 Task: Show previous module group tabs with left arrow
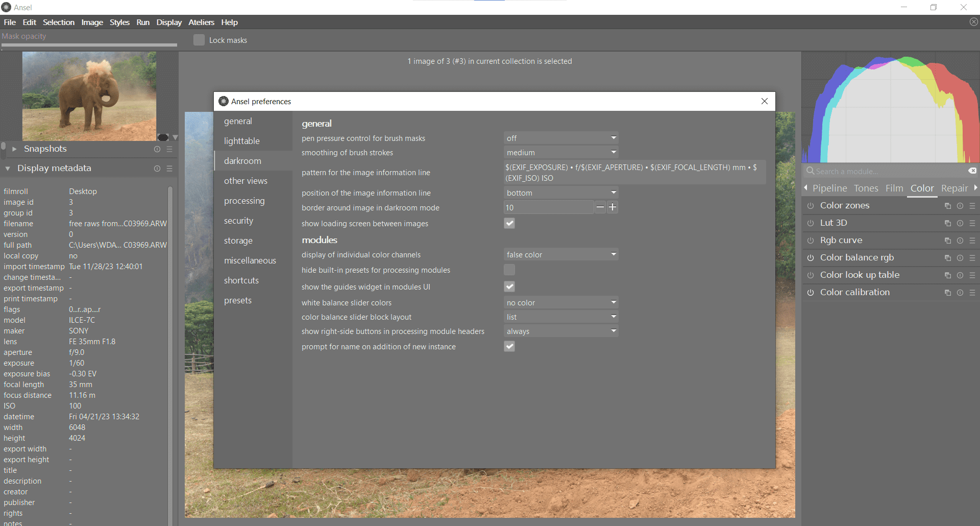click(806, 188)
